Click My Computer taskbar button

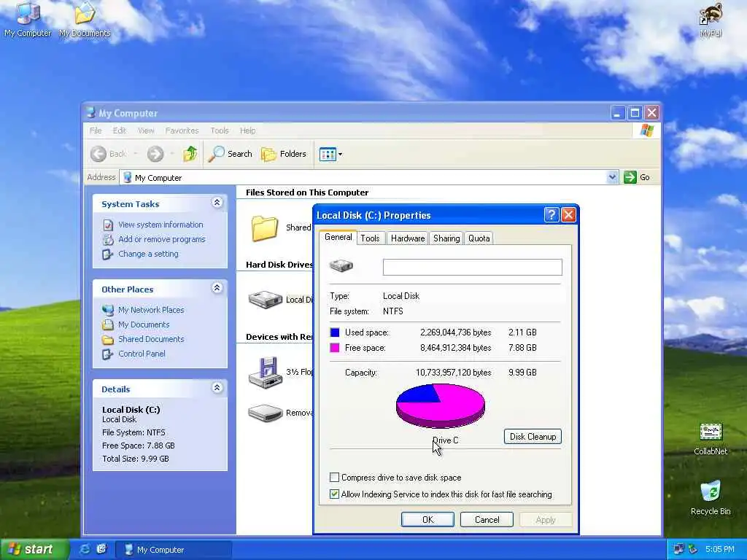click(x=174, y=550)
